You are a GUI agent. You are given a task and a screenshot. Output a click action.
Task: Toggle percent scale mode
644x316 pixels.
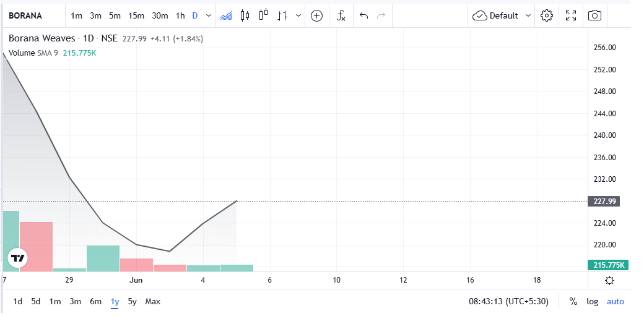click(x=573, y=302)
